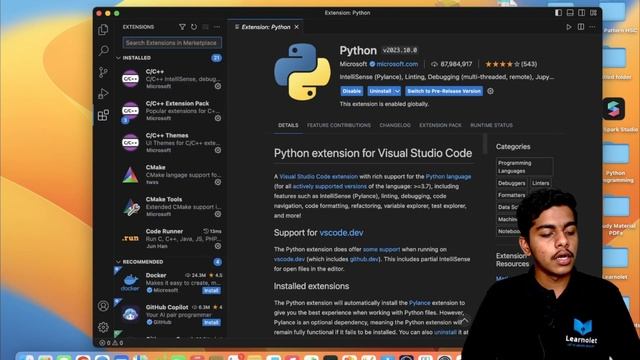Image resolution: width=640 pixels, height=360 pixels.
Task: Click the errors and warnings status indicator
Action: coord(111,343)
